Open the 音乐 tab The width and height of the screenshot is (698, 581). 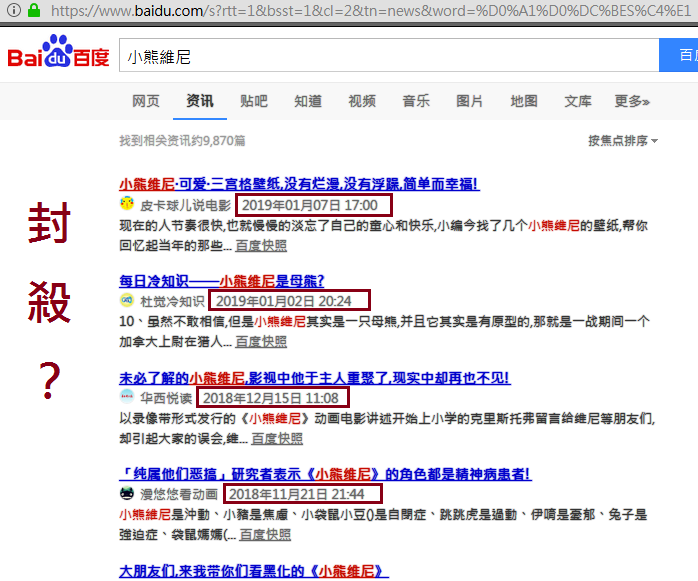click(416, 101)
